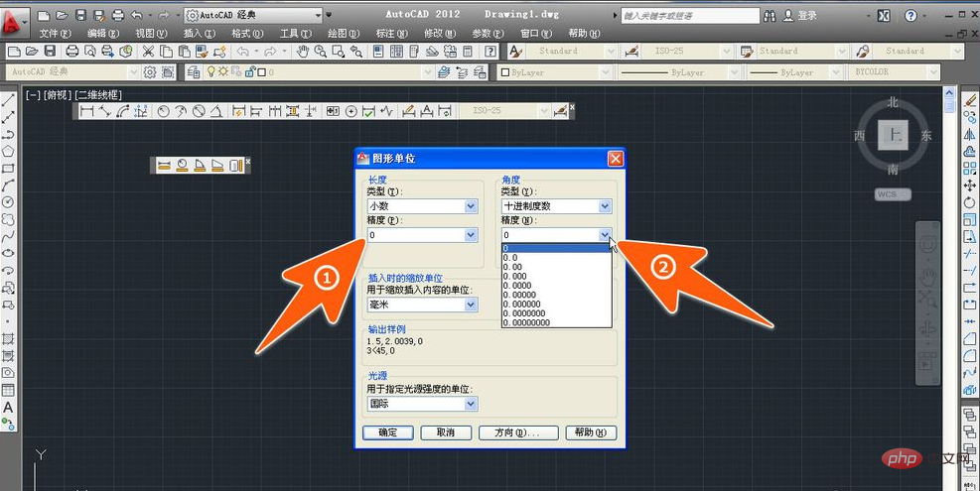
Task: Toggle layer 0 on/off lightbulb
Action: coord(211,72)
